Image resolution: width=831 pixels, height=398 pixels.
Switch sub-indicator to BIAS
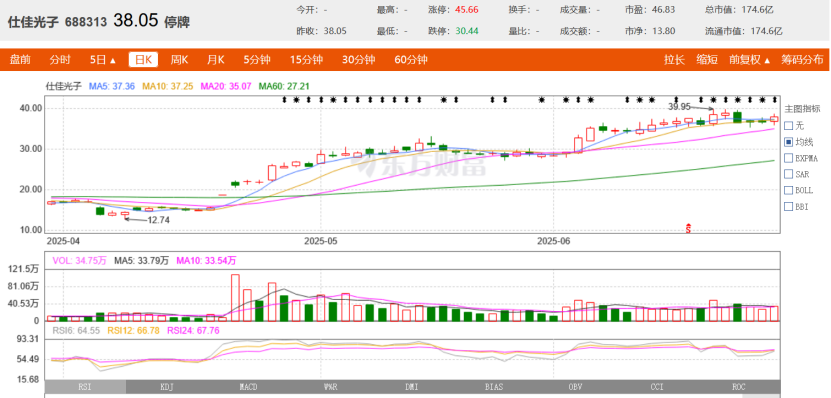point(493,387)
